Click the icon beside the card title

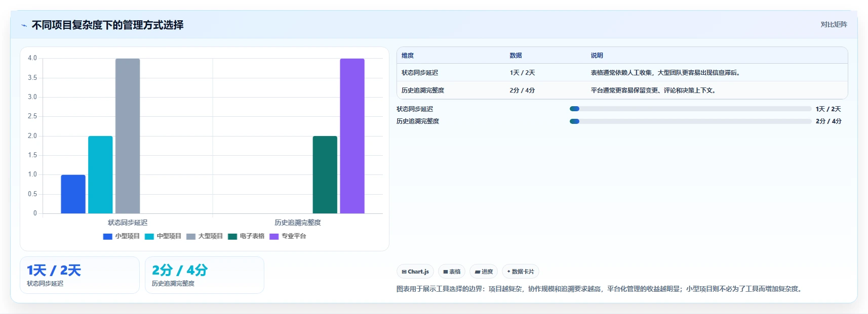pyautogui.click(x=24, y=25)
